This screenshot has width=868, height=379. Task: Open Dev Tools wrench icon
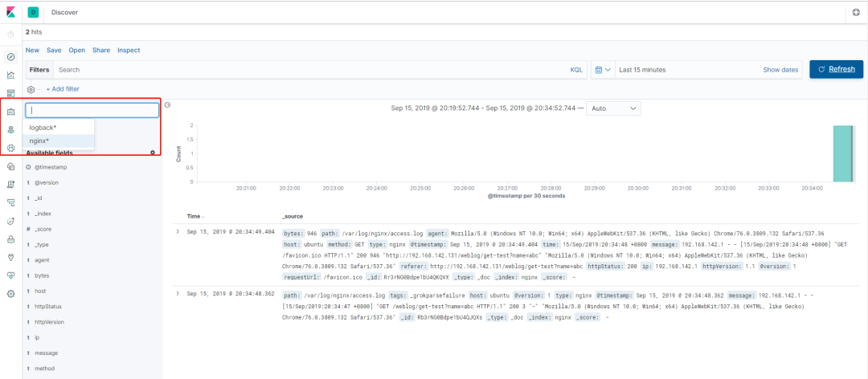click(x=10, y=257)
